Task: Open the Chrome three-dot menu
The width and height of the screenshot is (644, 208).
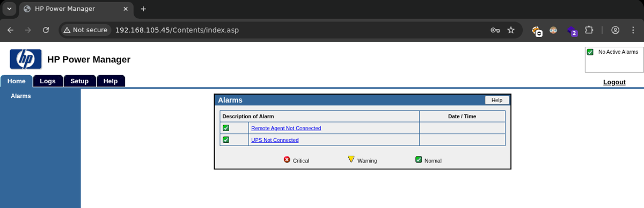Action: pos(633,30)
